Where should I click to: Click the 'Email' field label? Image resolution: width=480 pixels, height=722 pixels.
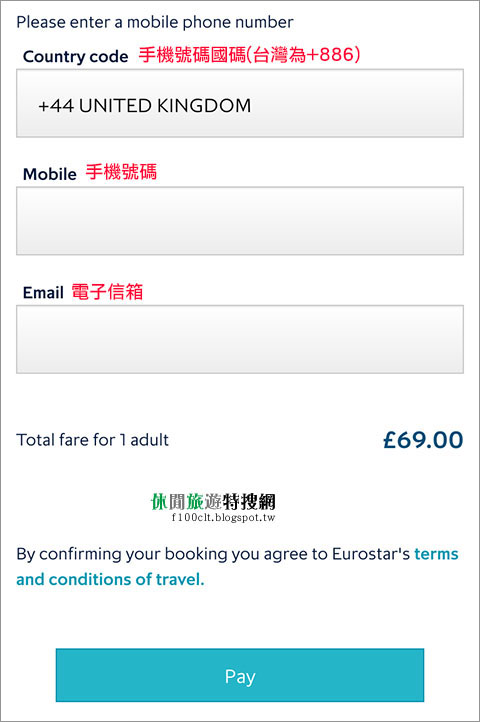click(x=43, y=292)
